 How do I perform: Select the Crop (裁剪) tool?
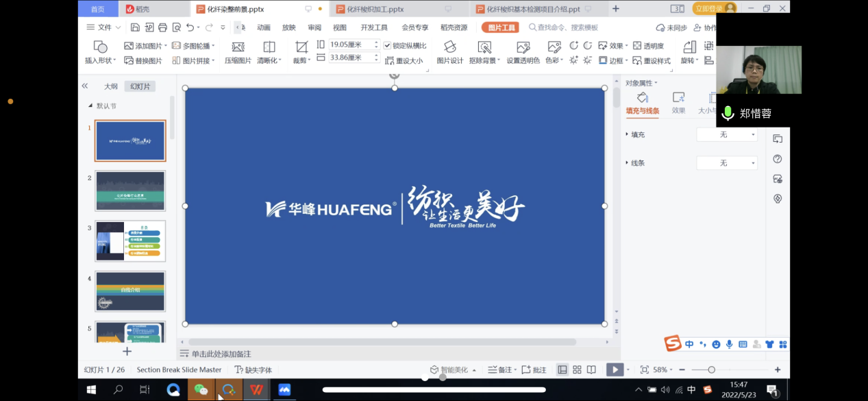[301, 53]
